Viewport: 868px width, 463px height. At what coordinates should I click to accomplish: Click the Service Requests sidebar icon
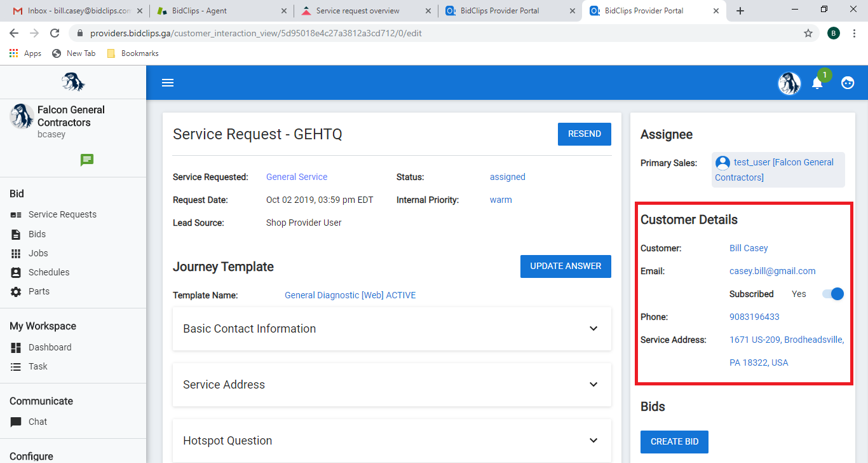[x=16, y=215]
